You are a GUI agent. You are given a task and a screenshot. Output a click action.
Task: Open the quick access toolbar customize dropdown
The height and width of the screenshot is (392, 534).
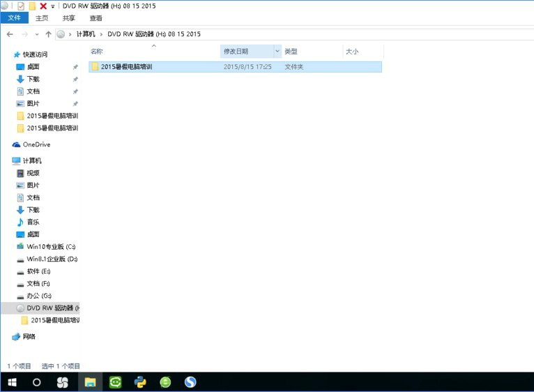click(x=53, y=6)
